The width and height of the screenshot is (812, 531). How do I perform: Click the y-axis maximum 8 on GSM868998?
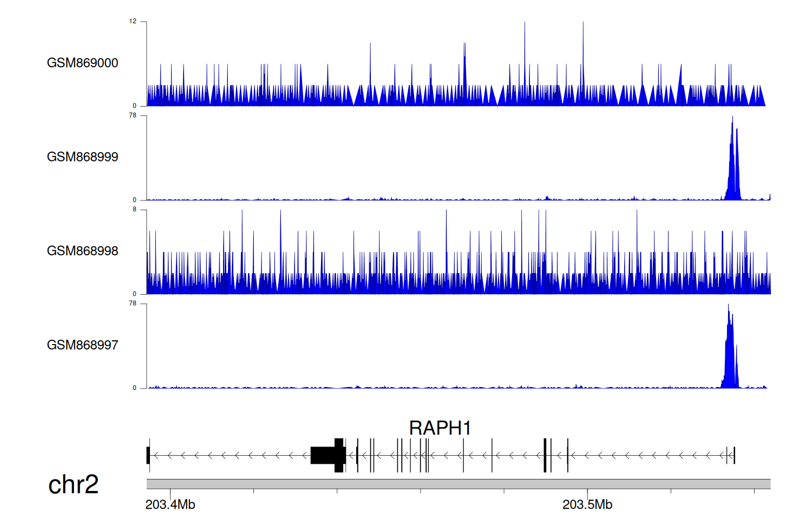pyautogui.click(x=134, y=210)
